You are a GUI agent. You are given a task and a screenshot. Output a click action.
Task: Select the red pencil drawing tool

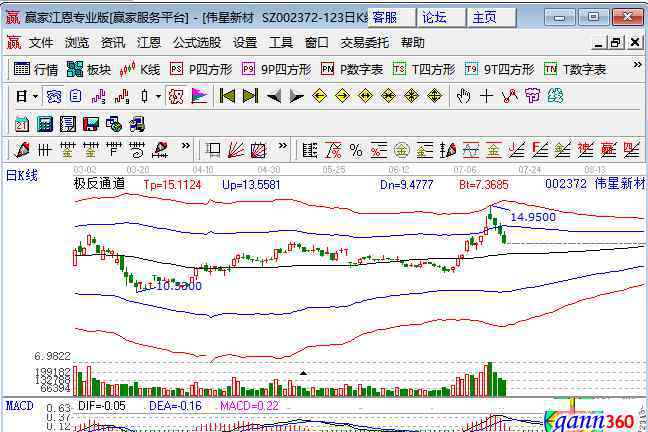21,150
